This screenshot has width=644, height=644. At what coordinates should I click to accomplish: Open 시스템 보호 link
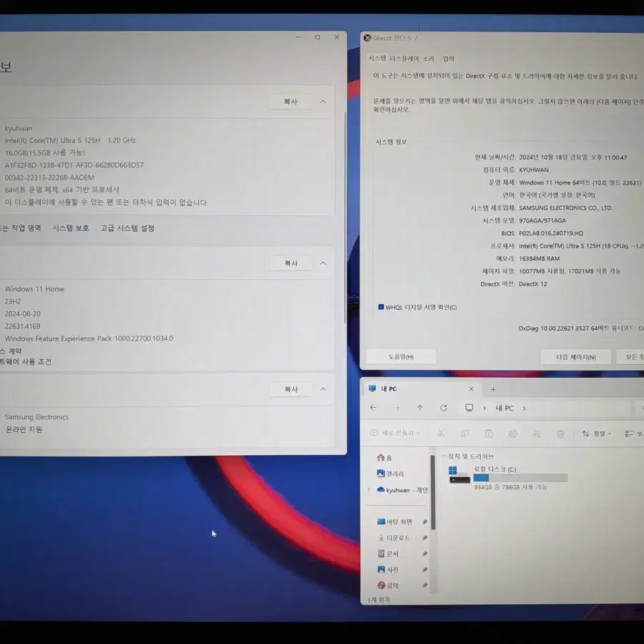coord(71,228)
